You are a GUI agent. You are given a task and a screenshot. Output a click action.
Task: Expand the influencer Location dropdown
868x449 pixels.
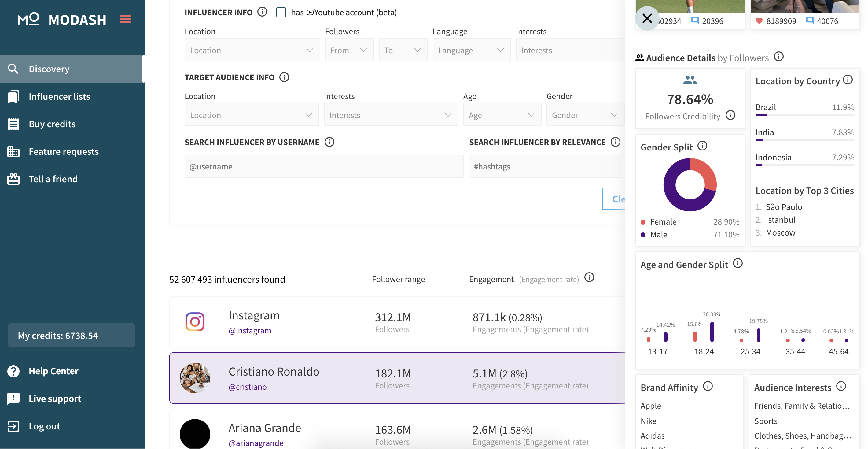[x=252, y=50]
